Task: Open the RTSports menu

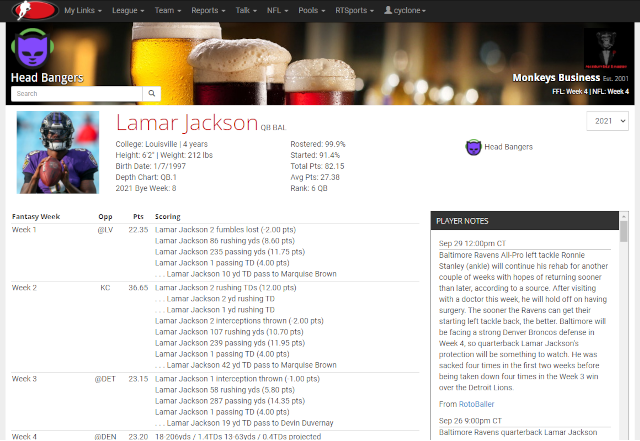Action: [x=354, y=11]
